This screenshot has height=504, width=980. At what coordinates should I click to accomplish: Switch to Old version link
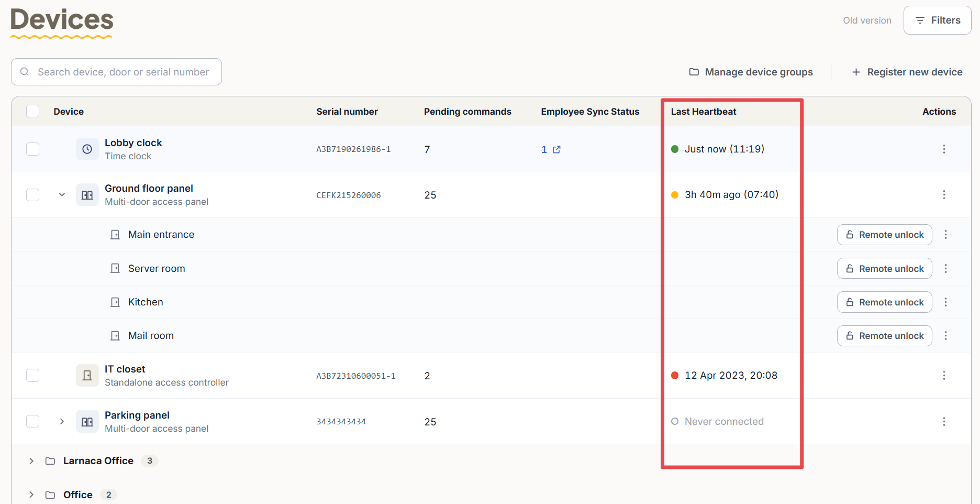click(867, 20)
